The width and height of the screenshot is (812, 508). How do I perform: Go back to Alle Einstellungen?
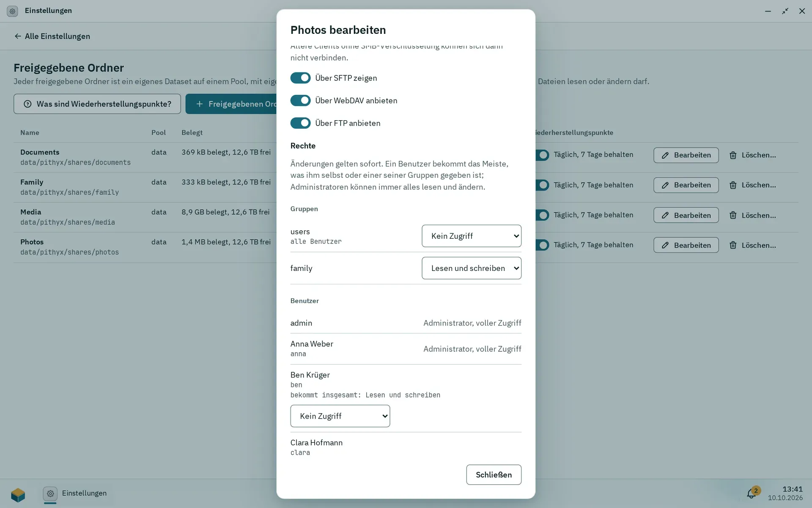[52, 36]
